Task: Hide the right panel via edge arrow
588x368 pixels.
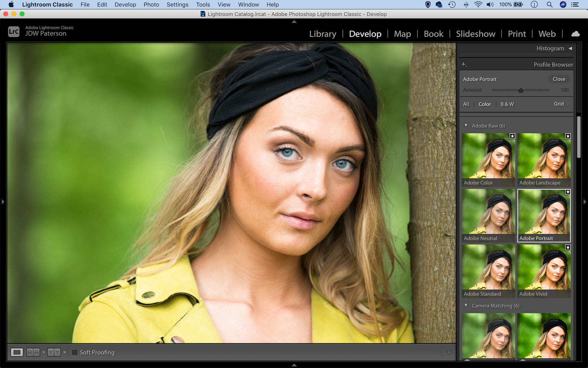Action: [585, 202]
